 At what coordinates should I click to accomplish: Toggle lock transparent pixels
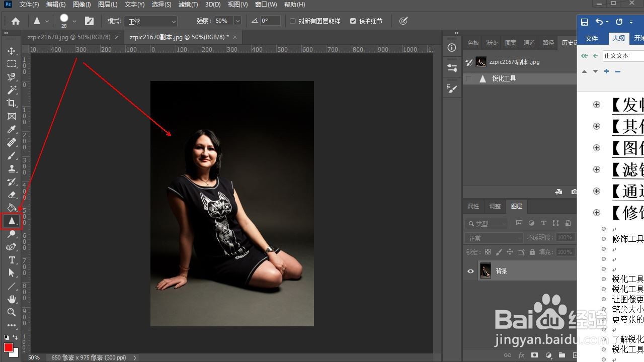[488, 252]
